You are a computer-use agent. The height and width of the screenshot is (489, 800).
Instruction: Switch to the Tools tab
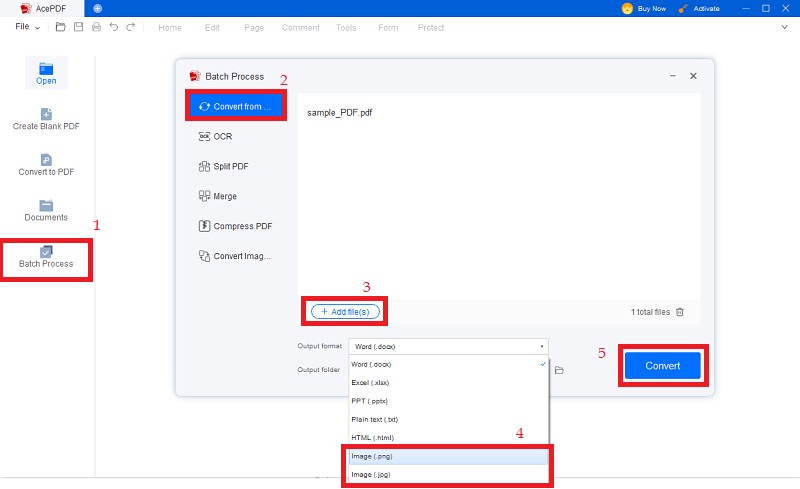[x=346, y=28]
